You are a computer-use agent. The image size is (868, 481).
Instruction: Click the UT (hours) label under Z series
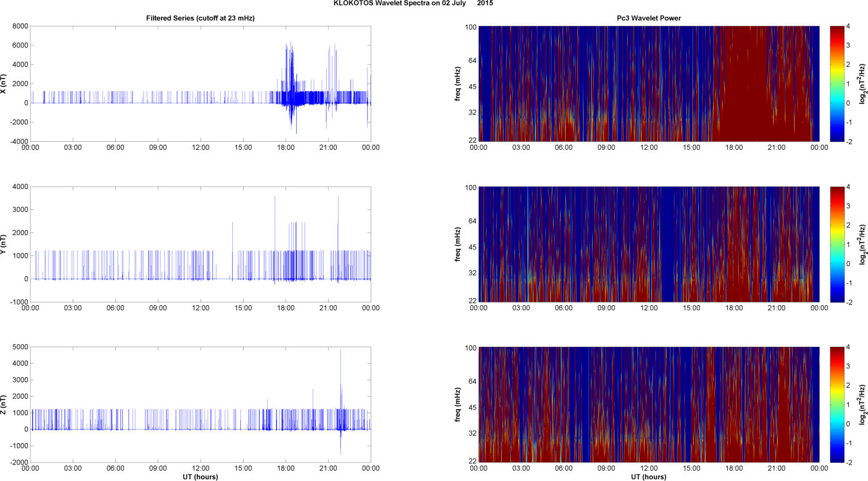[x=200, y=476]
